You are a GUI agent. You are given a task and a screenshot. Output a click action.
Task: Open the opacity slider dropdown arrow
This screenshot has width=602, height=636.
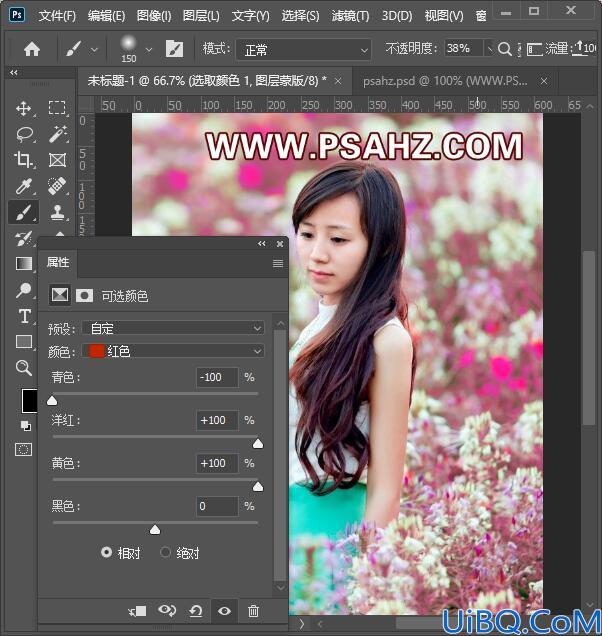489,49
